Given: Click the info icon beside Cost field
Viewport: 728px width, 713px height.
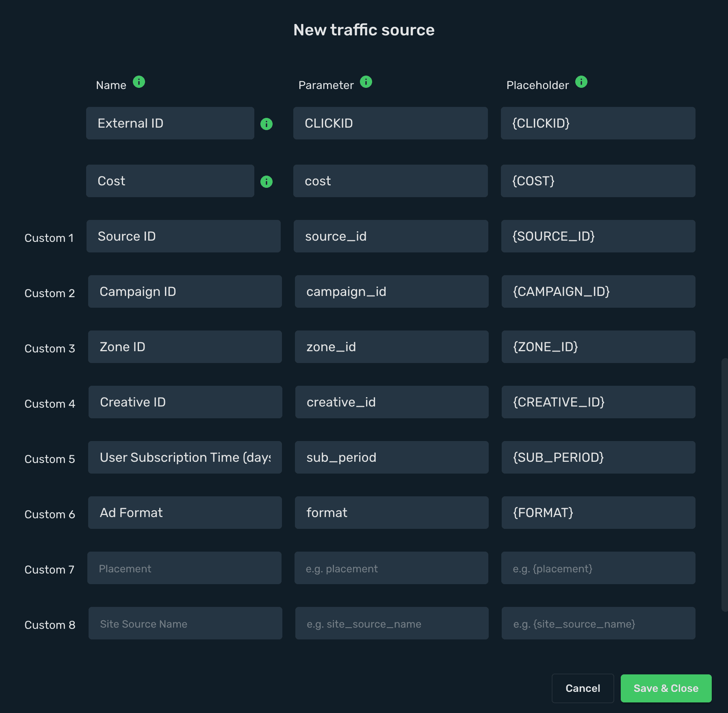Looking at the screenshot, I should point(266,182).
